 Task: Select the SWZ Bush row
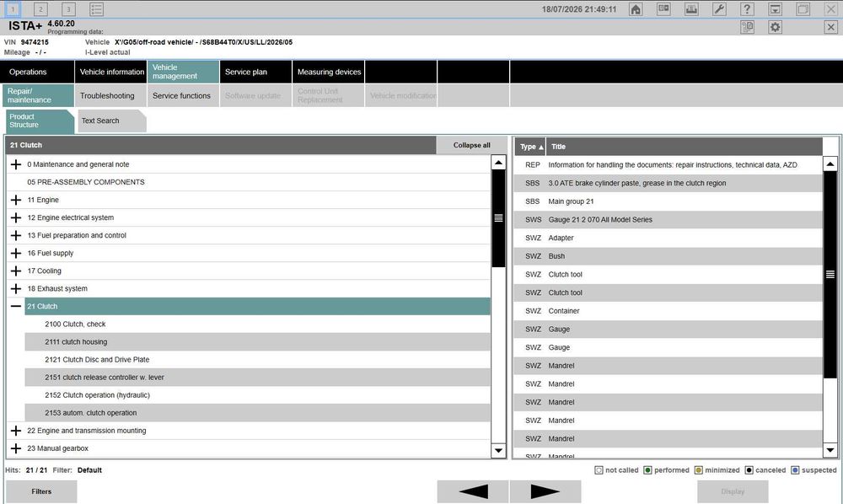pos(668,256)
